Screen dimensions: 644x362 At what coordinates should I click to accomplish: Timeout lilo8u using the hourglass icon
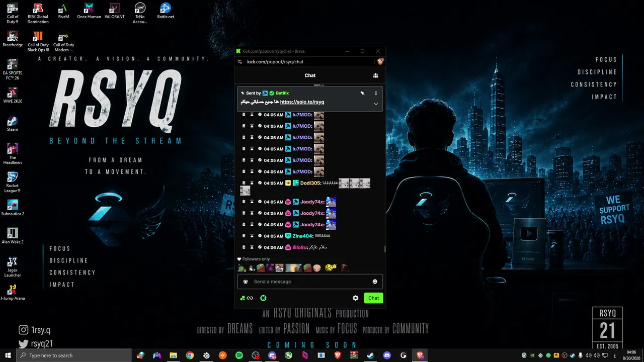point(252,247)
